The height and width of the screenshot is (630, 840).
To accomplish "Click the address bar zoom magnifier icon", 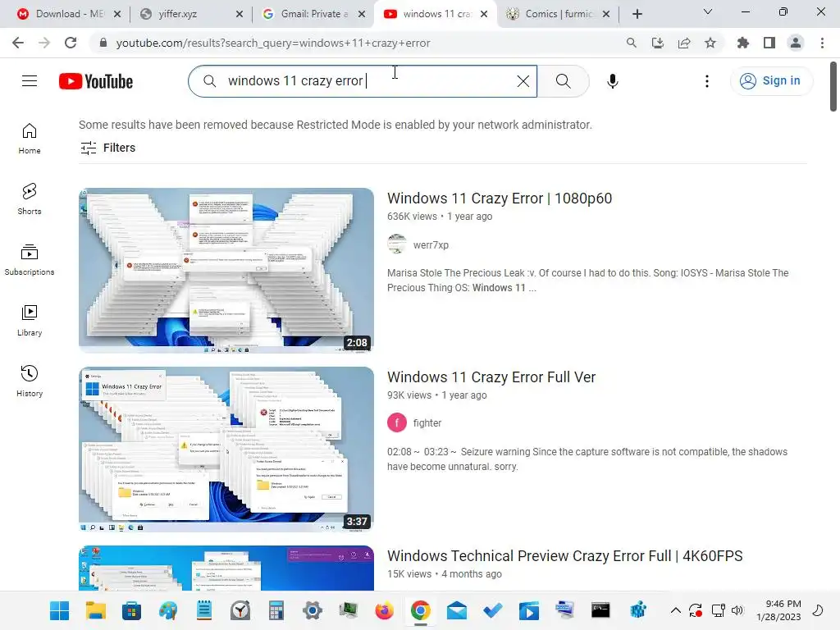I will point(632,43).
